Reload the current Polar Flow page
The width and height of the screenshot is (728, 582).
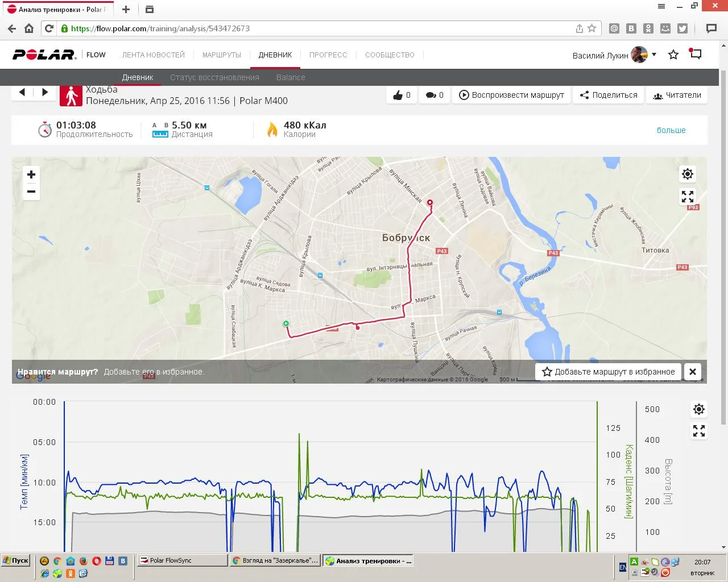(x=49, y=28)
